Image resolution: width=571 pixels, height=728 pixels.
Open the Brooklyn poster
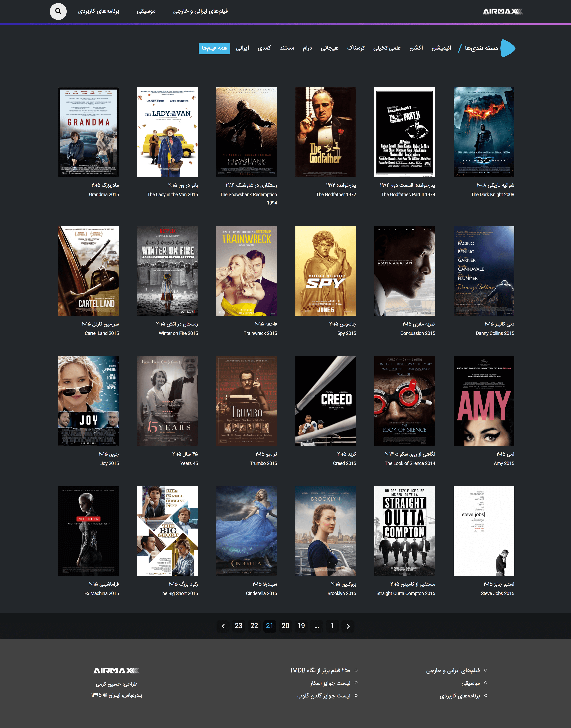pos(326,531)
